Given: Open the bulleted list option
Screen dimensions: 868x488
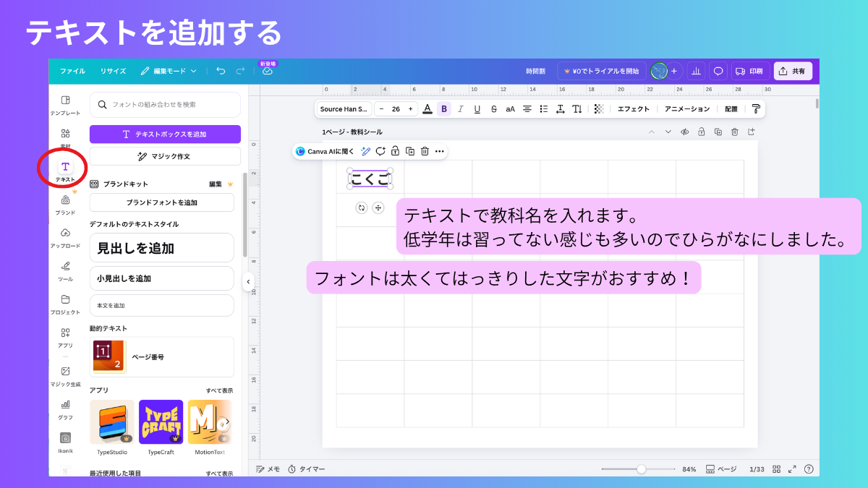Looking at the screenshot, I should (544, 109).
